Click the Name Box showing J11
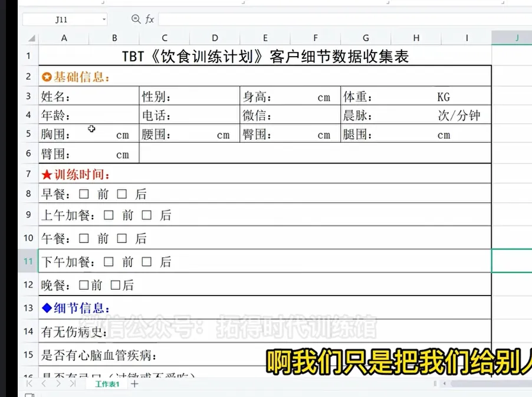This screenshot has width=532, height=397. (61, 19)
